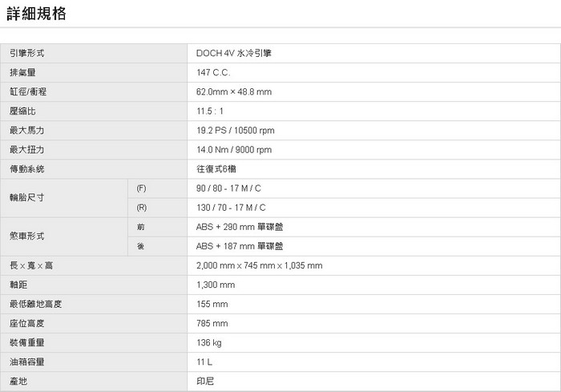Image resolution: width=561 pixels, height=392 pixels.
Task: Click the 19.2 PS / 10500 rpm value
Action: (236, 131)
